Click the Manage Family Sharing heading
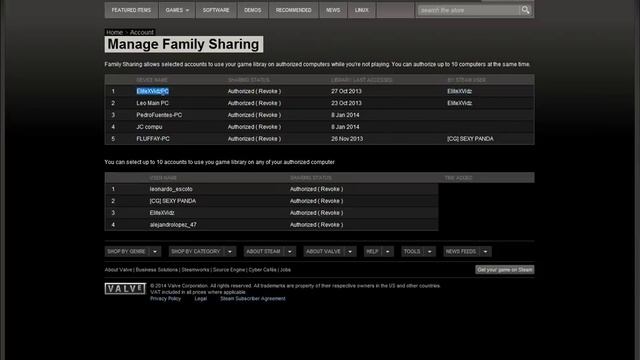This screenshot has width=640, height=360. (x=183, y=44)
